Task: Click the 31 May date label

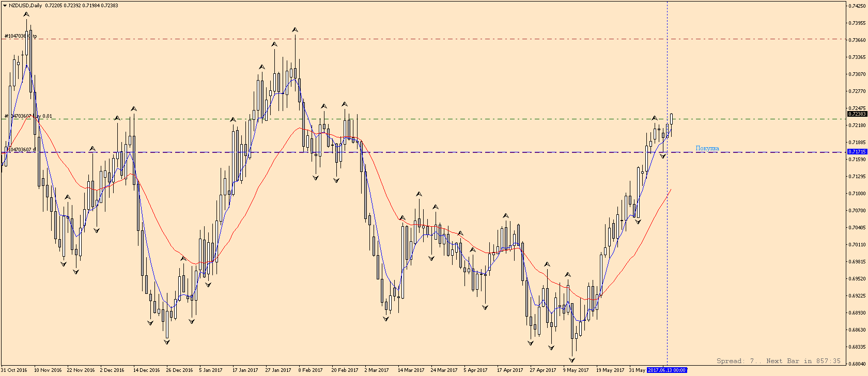Action: (637, 370)
